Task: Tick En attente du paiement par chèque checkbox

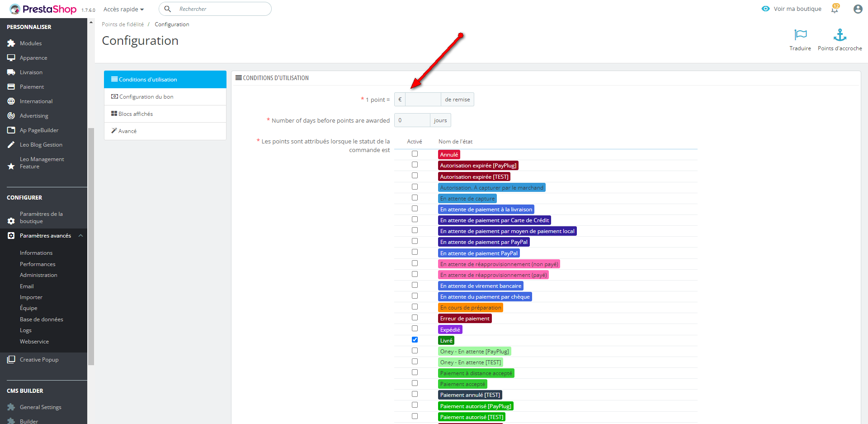Action: [415, 296]
